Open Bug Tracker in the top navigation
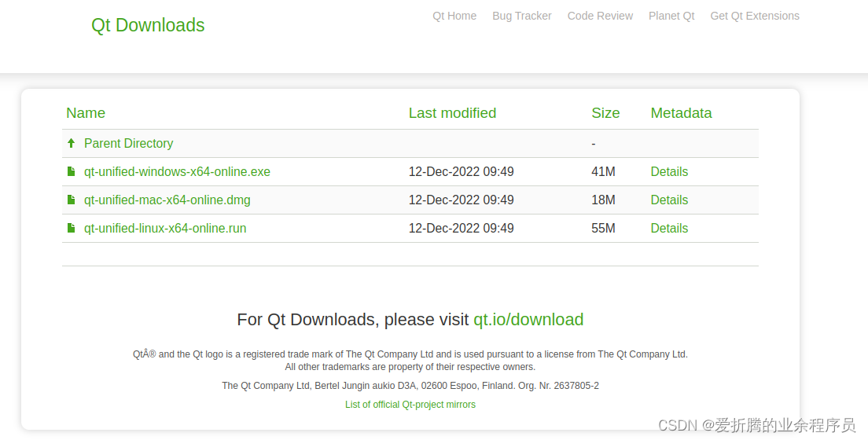The height and width of the screenshot is (440, 868). pos(522,16)
